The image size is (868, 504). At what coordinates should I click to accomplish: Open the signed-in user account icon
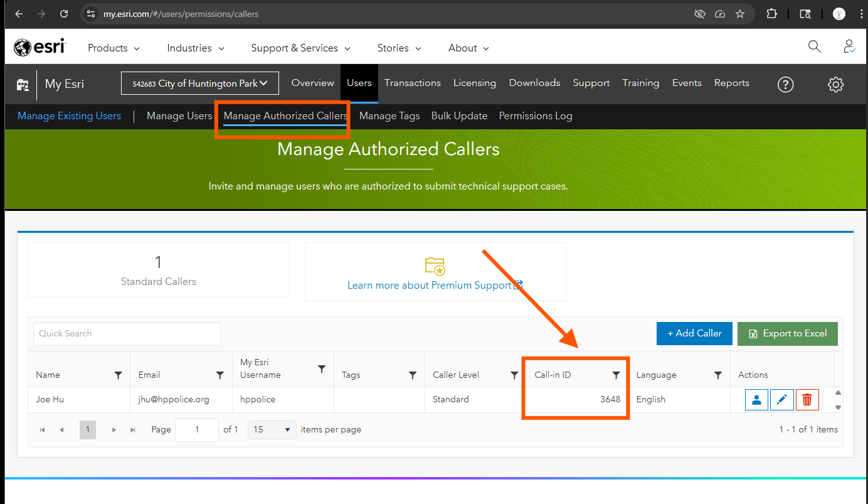click(x=849, y=46)
